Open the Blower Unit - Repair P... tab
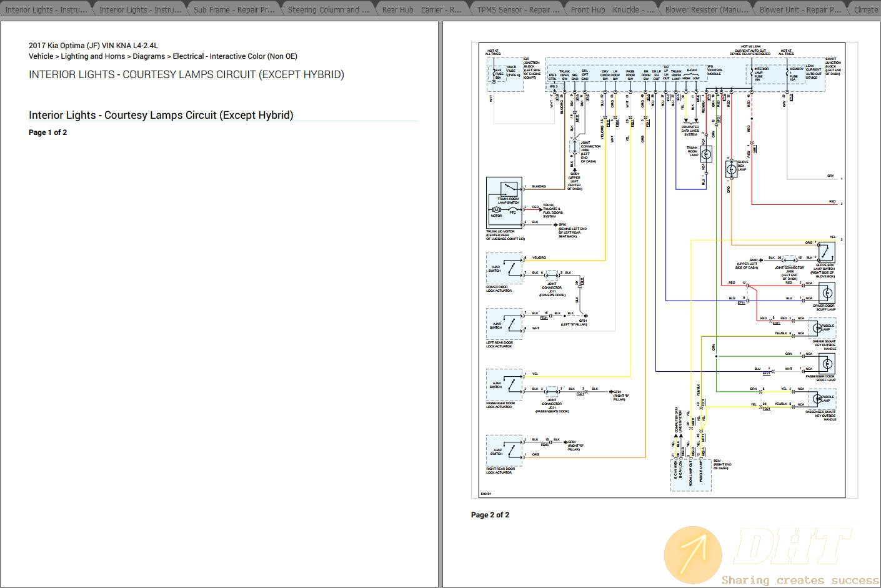The height and width of the screenshot is (588, 881). tap(802, 9)
